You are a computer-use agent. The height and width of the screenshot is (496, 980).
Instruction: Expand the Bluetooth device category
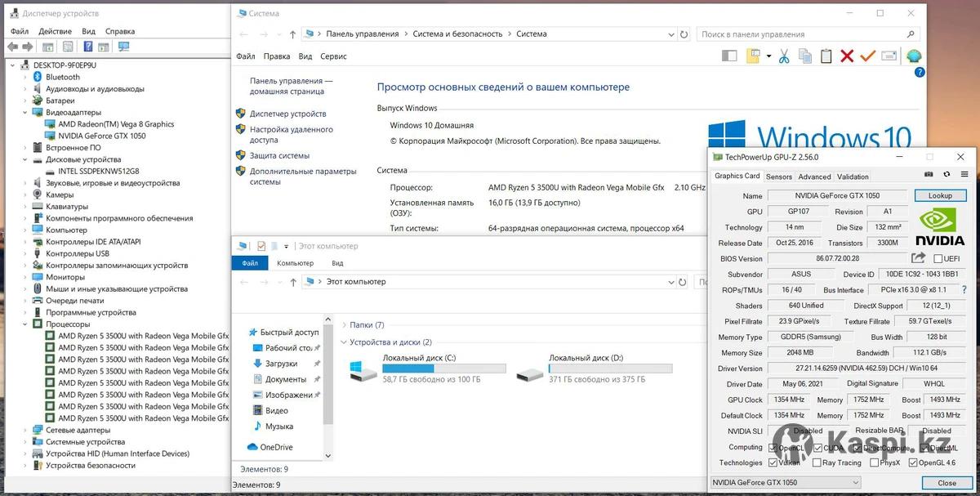tap(25, 77)
